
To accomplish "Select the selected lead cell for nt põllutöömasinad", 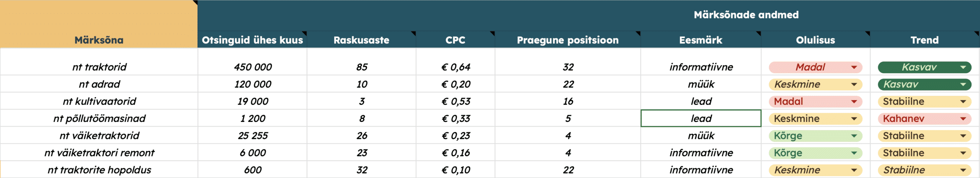I will click(x=701, y=118).
